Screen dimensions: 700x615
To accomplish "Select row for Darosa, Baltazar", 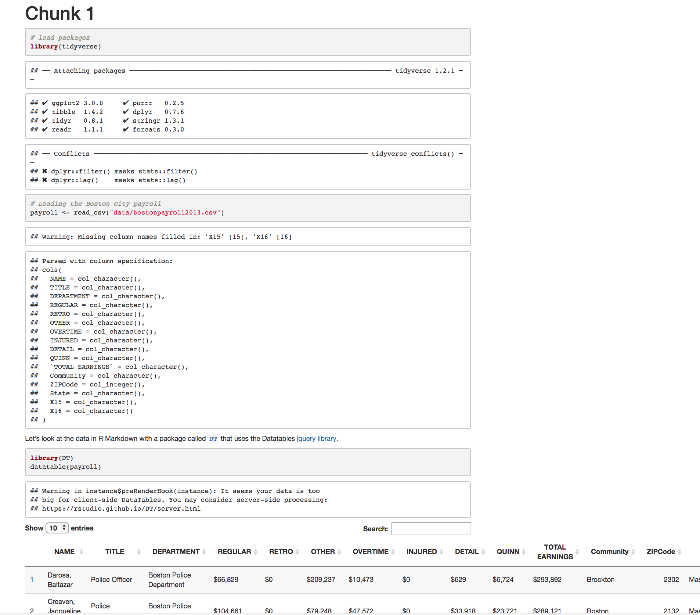I will point(60,580).
